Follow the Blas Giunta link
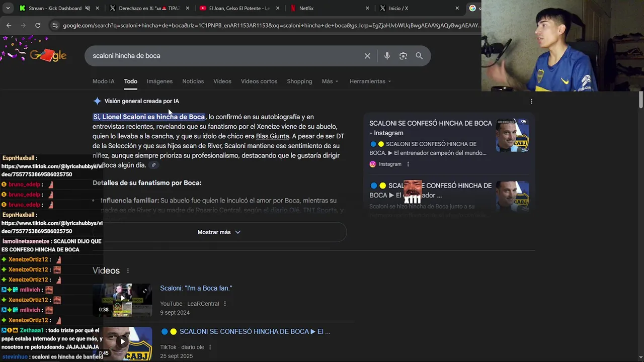This screenshot has width=644, height=362. coord(273,136)
